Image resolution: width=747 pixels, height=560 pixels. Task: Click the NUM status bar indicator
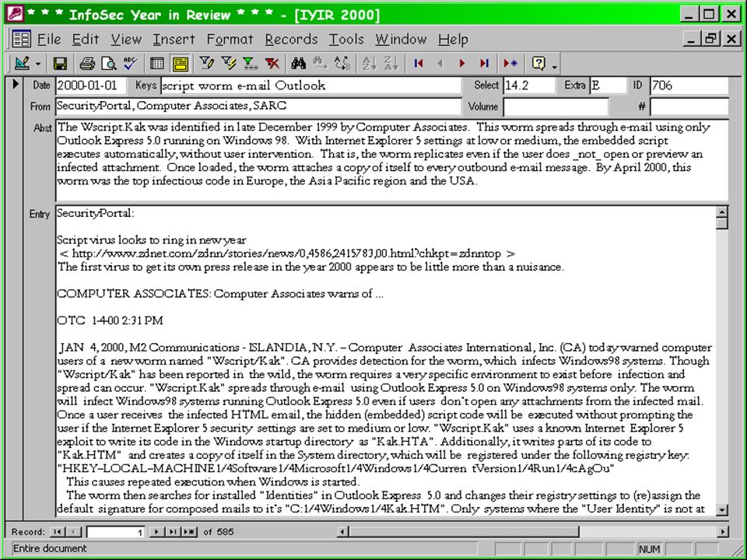[x=649, y=549]
